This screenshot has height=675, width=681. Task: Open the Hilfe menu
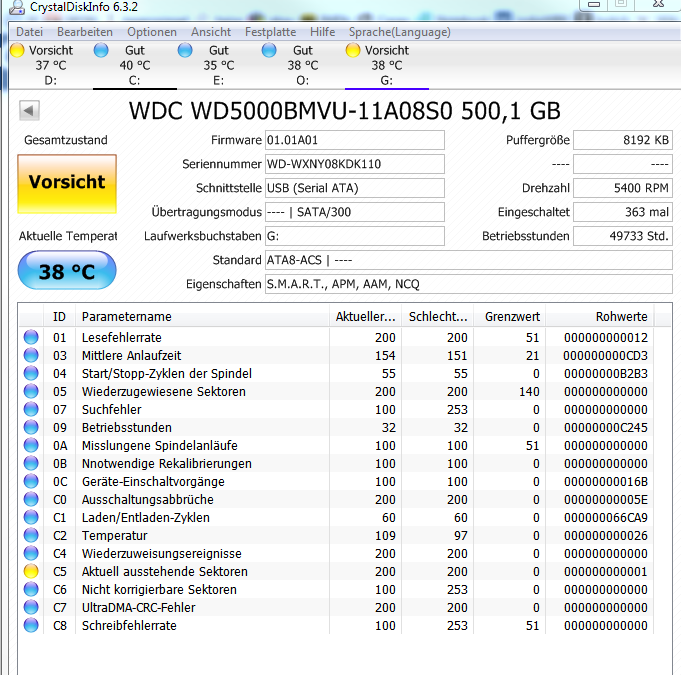(323, 32)
